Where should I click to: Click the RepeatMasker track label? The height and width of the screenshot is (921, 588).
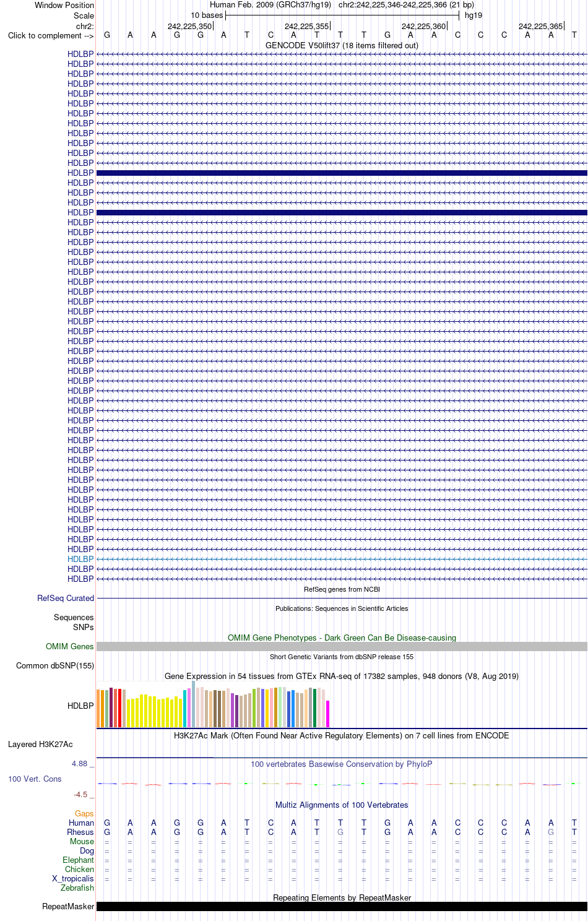coord(68,906)
